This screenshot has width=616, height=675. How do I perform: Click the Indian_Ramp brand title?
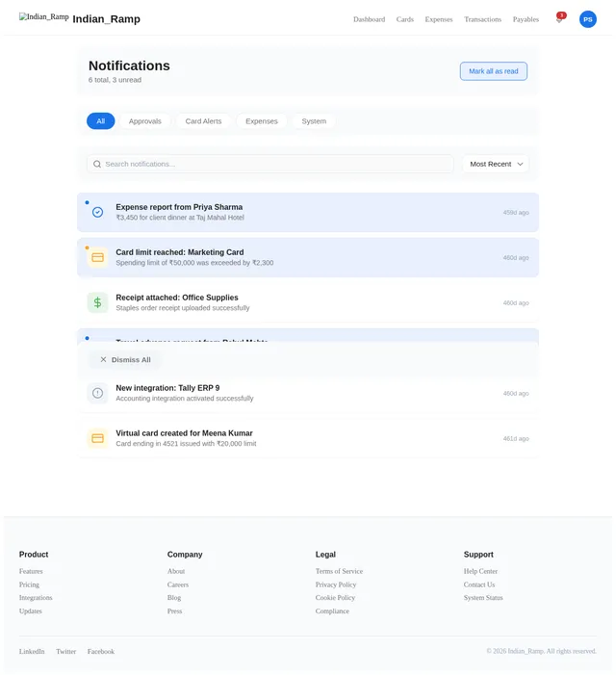point(106,19)
